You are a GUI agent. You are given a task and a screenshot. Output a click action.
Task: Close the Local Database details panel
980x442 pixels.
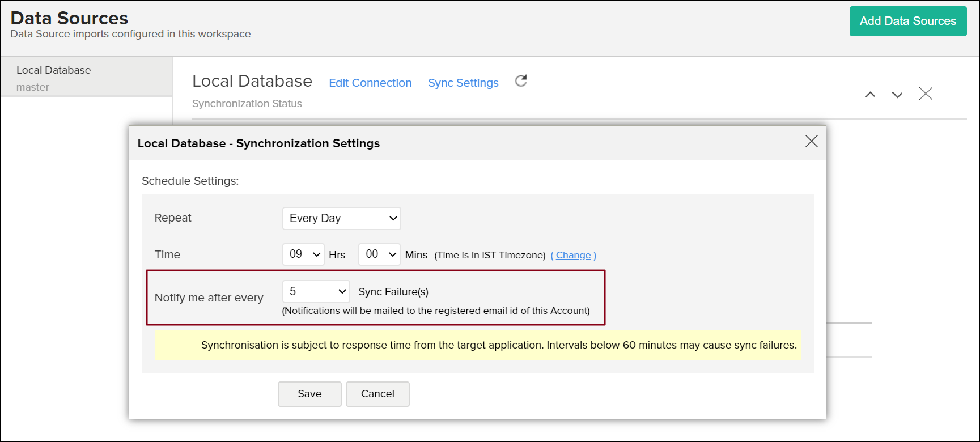pos(926,93)
